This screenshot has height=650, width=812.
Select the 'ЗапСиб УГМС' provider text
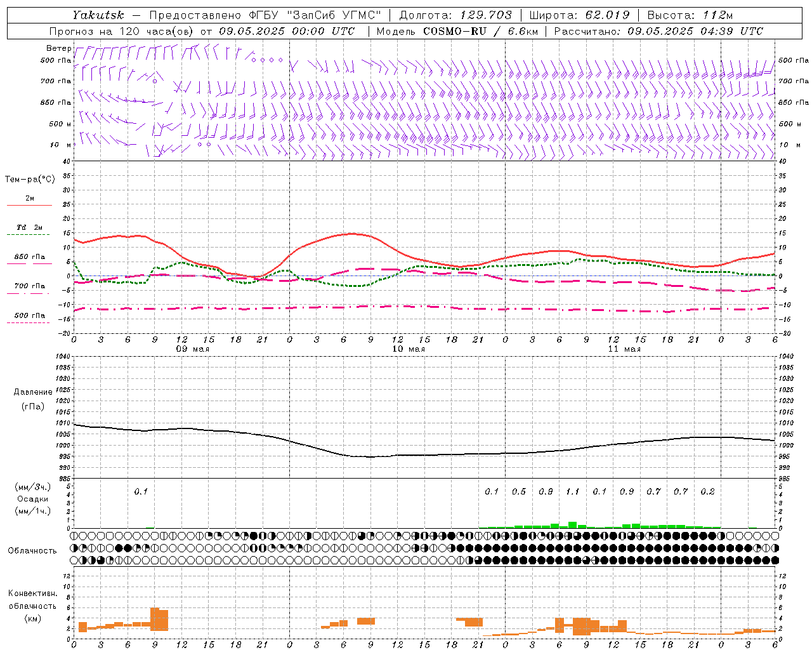pos(334,15)
